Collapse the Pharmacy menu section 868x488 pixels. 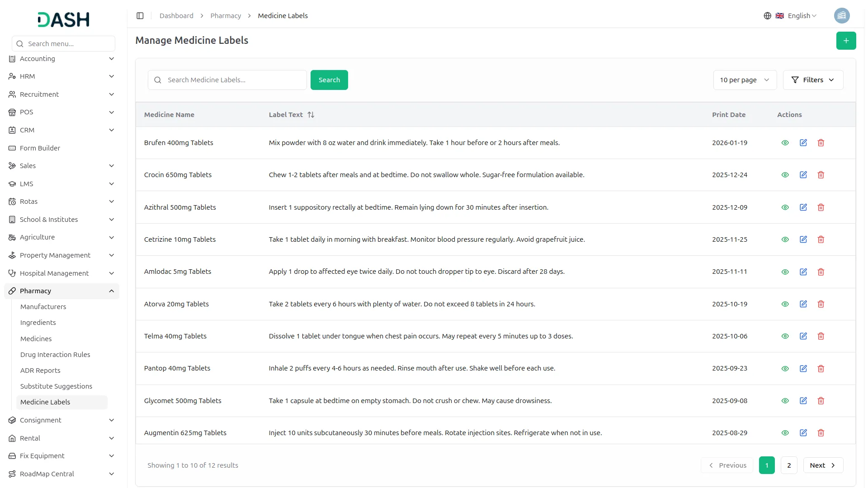point(111,291)
